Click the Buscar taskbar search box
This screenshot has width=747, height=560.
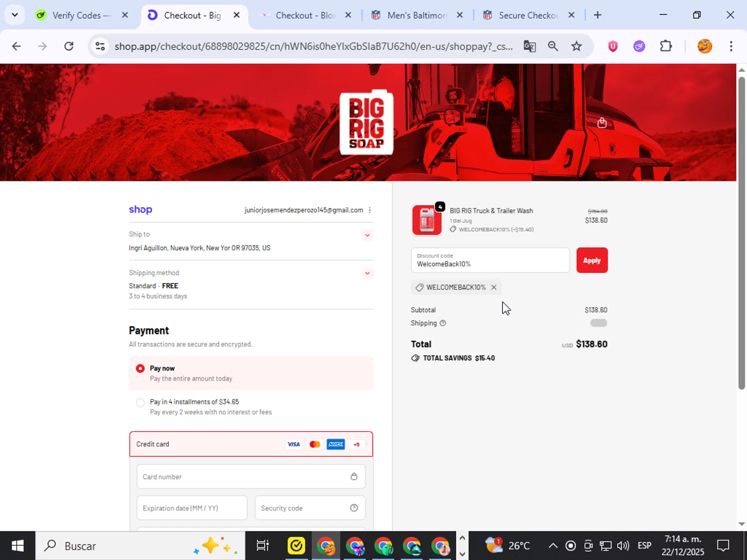(x=140, y=546)
